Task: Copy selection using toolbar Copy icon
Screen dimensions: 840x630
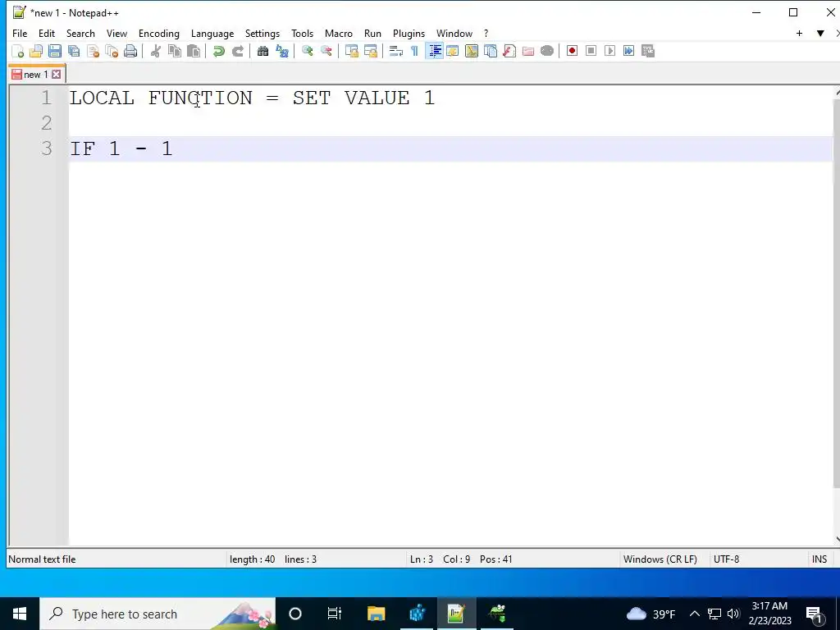Action: click(175, 51)
